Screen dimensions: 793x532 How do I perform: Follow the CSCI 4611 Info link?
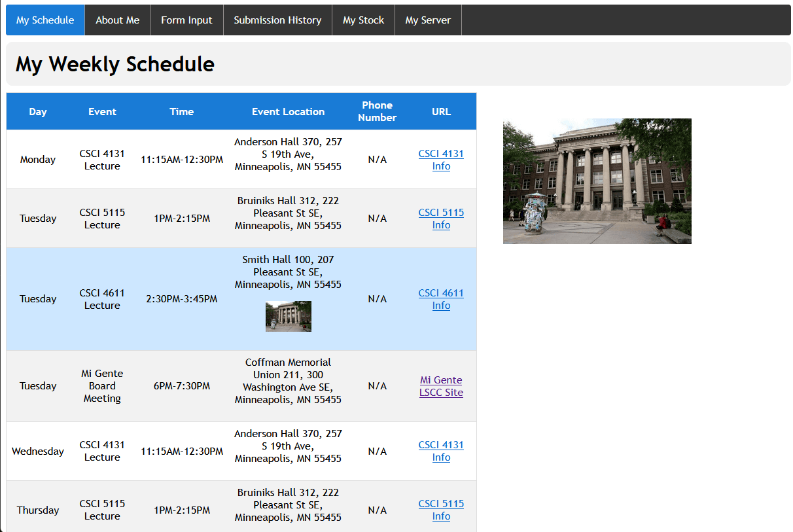click(441, 299)
